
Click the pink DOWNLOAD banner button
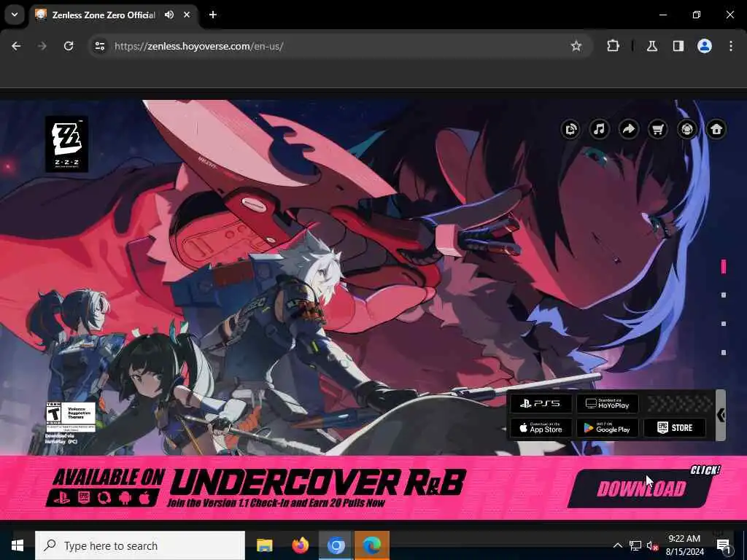pyautogui.click(x=641, y=488)
